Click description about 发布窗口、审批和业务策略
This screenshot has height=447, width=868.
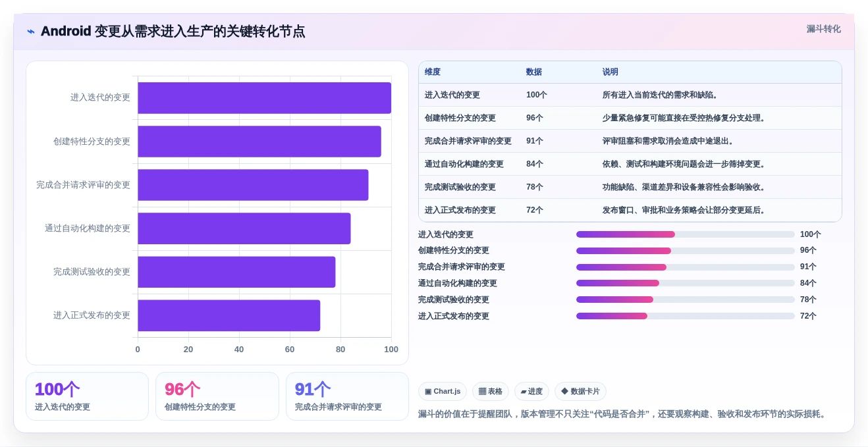click(x=686, y=210)
